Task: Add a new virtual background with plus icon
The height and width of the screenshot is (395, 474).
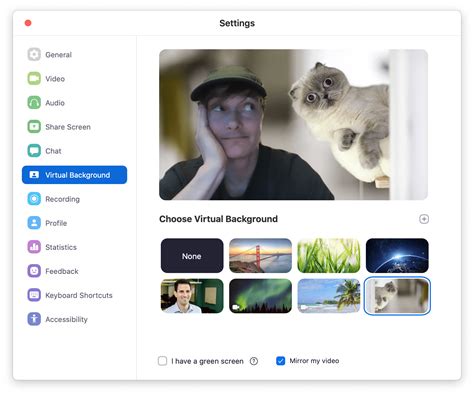Action: (x=424, y=219)
